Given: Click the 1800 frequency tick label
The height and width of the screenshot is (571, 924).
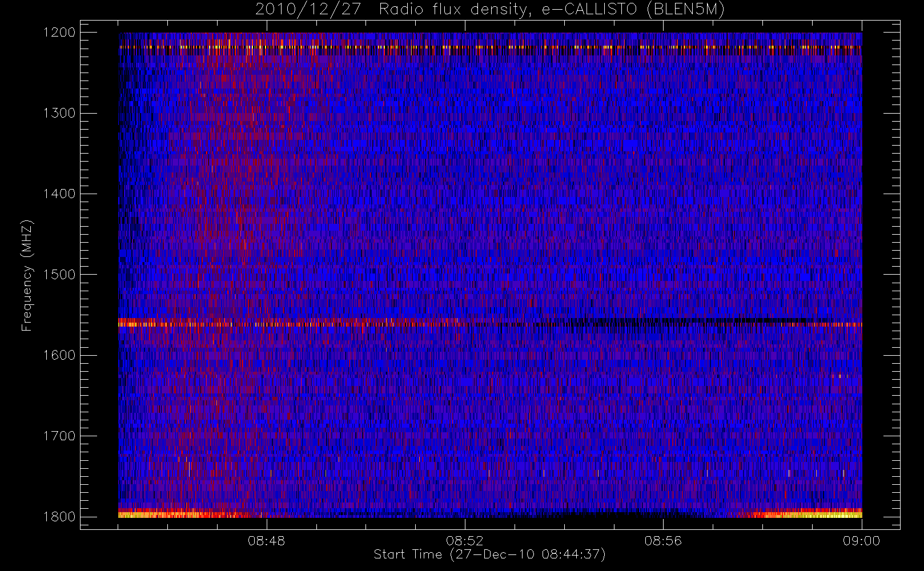Looking at the screenshot, I should [59, 517].
